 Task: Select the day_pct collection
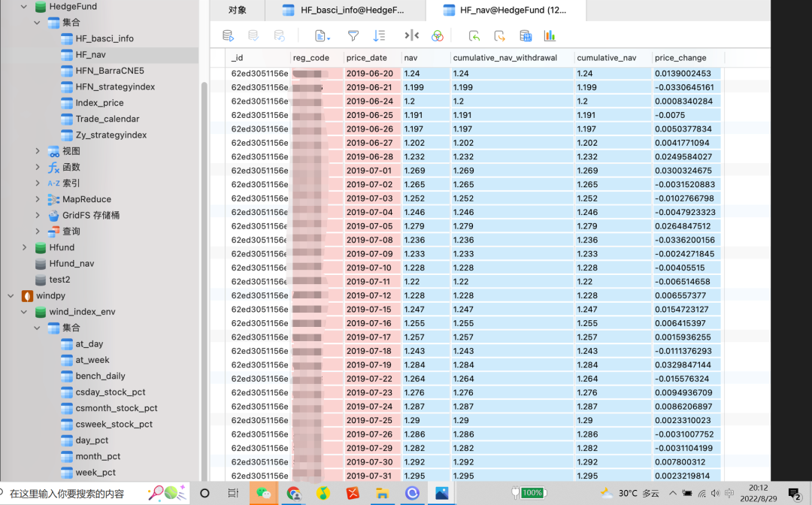coord(92,440)
